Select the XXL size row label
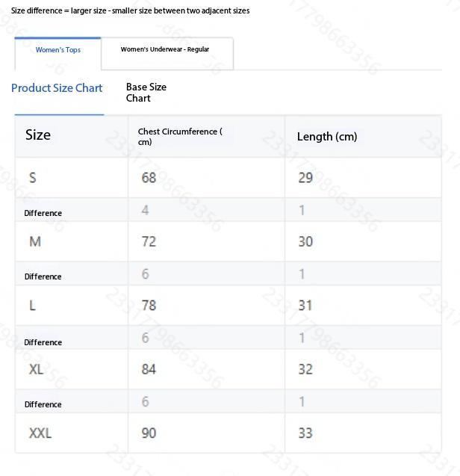 pyautogui.click(x=40, y=433)
